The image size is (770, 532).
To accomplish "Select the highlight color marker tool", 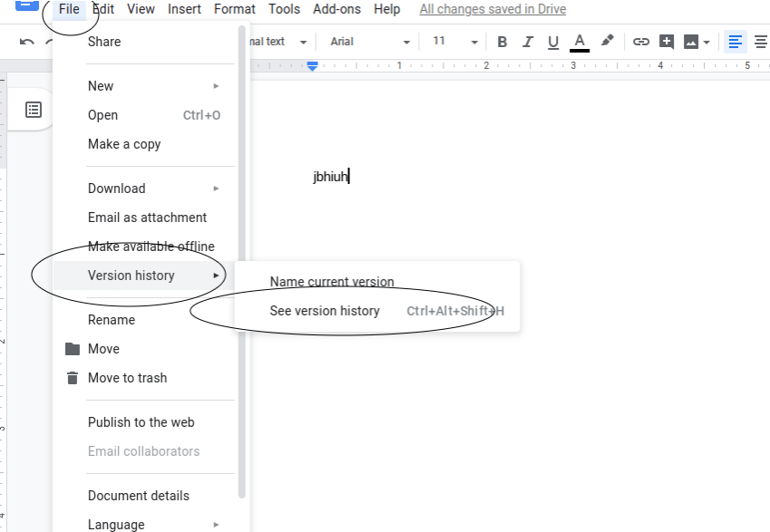I will (x=608, y=41).
